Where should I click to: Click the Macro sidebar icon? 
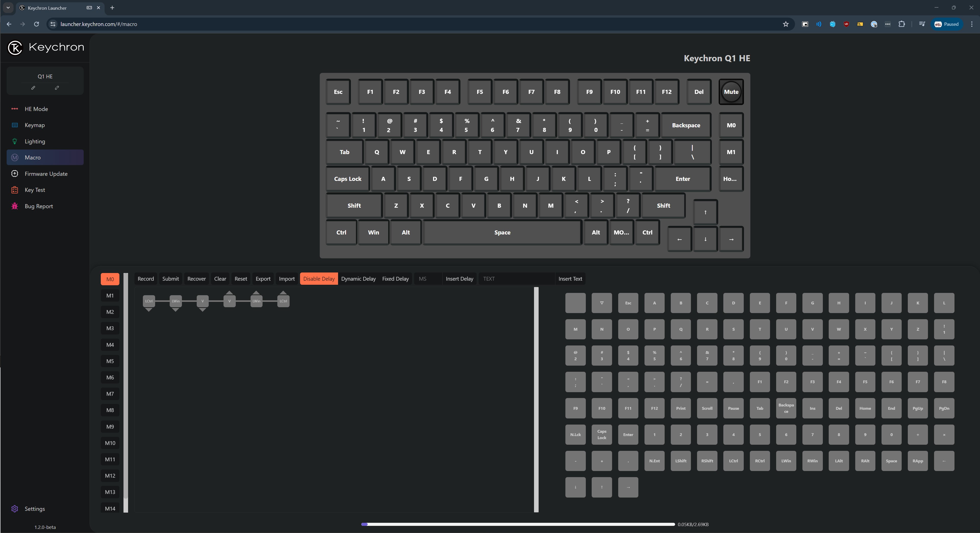coord(15,157)
